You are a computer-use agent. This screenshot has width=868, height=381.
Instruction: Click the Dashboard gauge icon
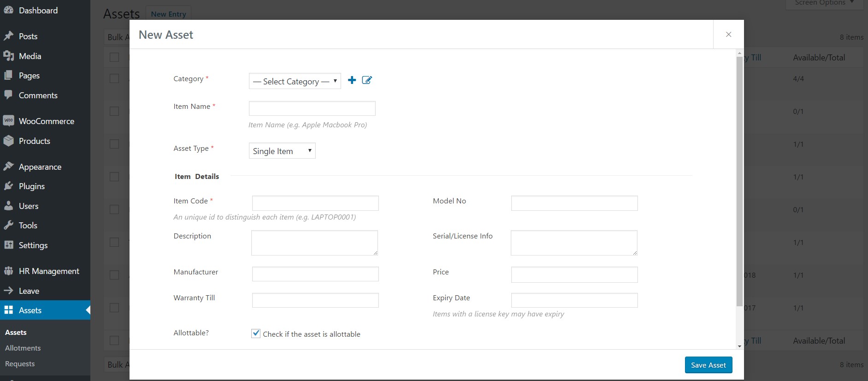click(8, 10)
